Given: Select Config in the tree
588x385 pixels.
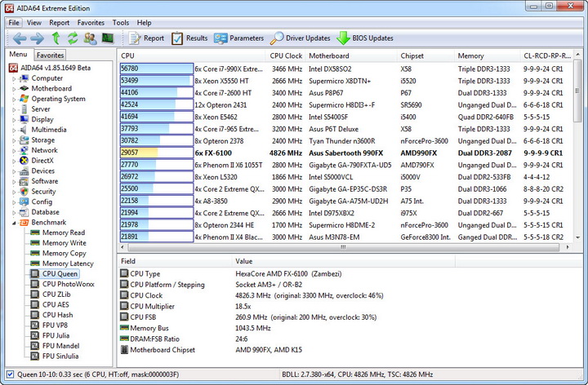Looking at the screenshot, I should pos(42,201).
